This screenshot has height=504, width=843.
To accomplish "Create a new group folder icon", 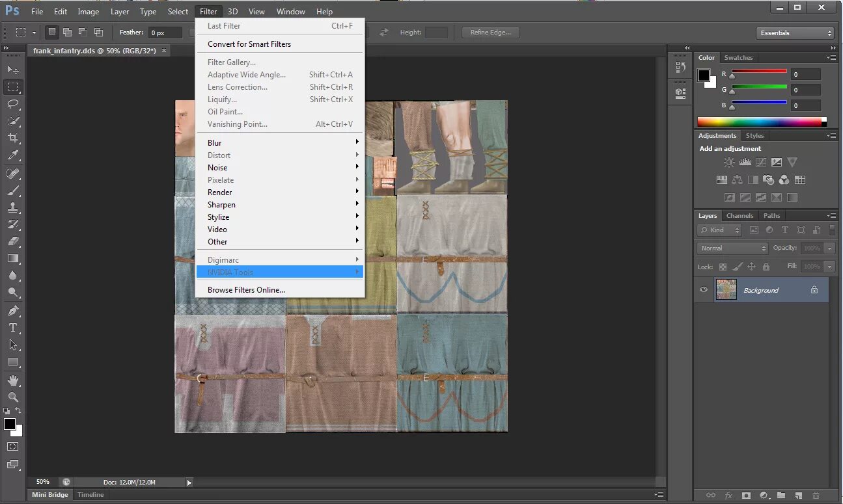I will [x=781, y=496].
